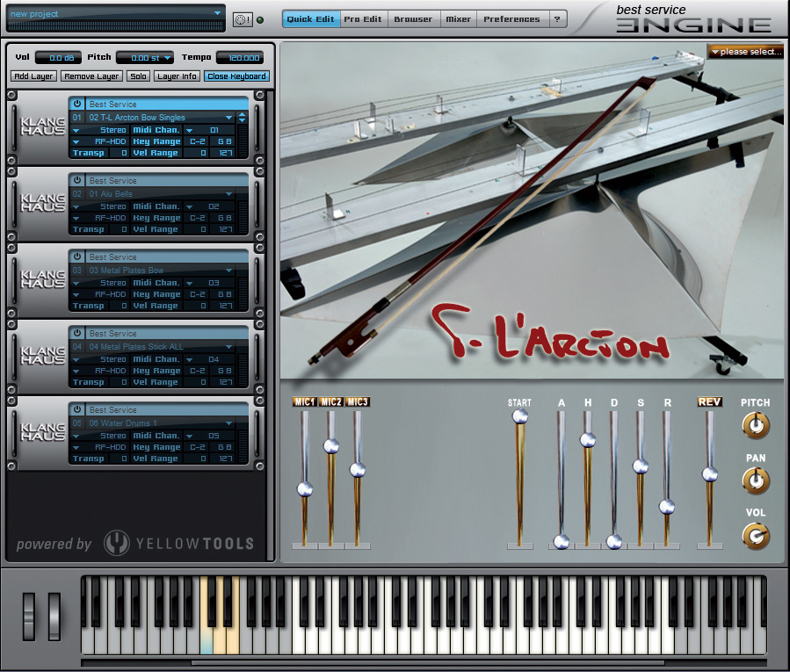Click the green status LED indicator
The image size is (790, 672).
[x=260, y=20]
